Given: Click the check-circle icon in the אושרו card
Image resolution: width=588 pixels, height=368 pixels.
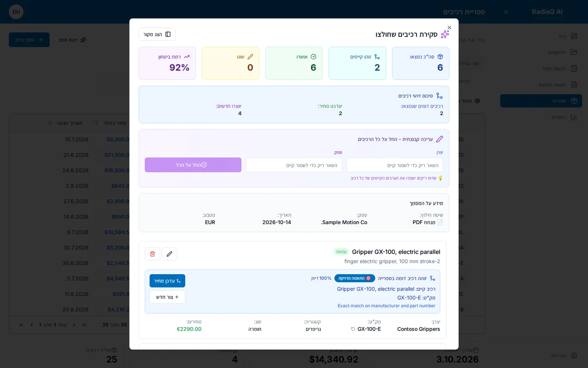Looking at the screenshot, I should point(313,57).
